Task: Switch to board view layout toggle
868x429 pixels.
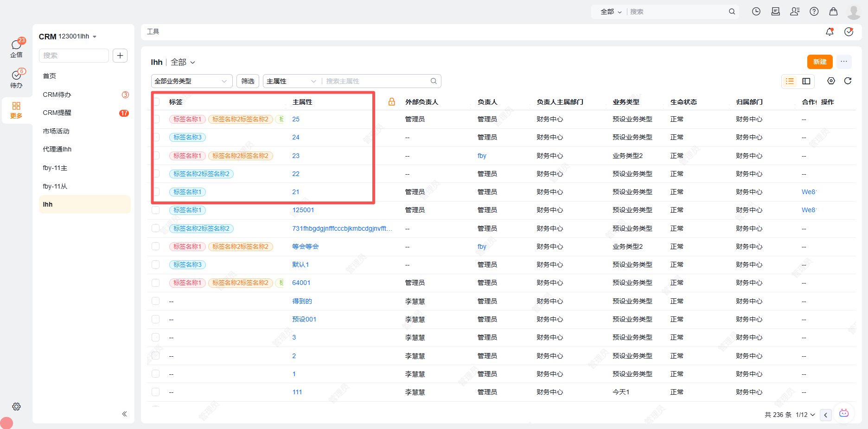Action: point(805,81)
